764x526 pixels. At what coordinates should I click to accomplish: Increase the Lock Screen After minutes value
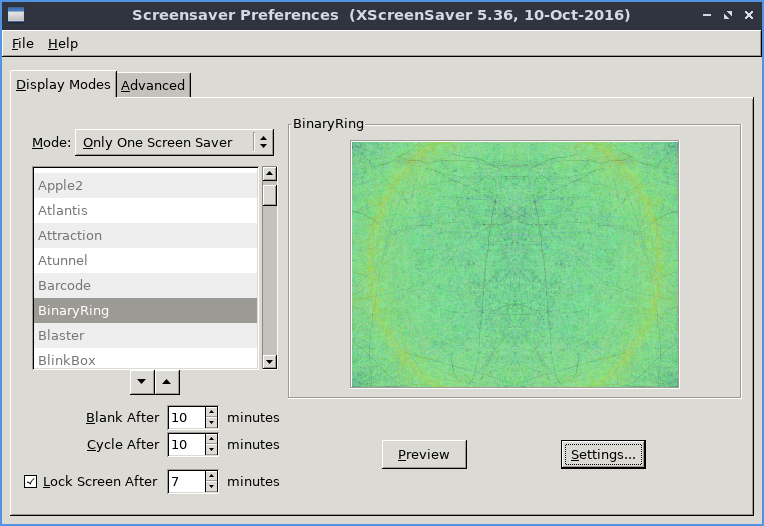211,476
